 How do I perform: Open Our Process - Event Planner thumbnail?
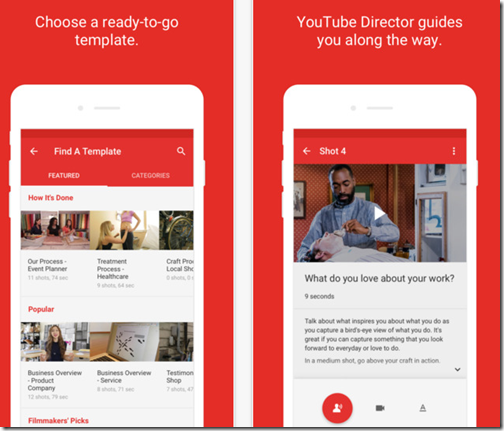55,230
